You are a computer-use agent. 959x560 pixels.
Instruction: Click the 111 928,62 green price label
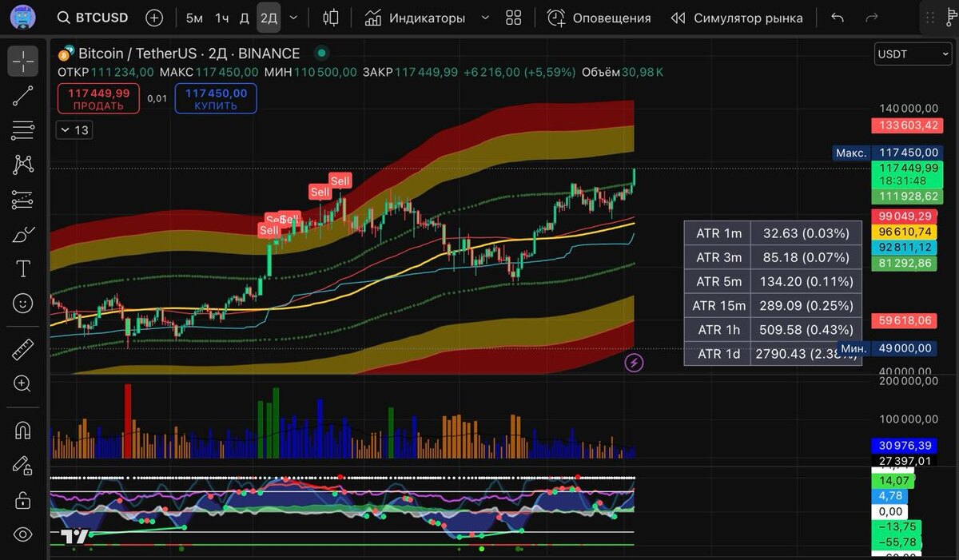tap(909, 197)
